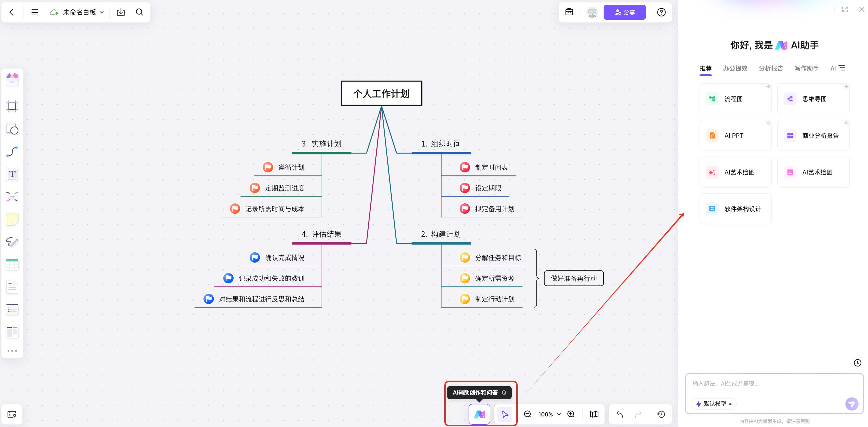Viewport: 868px width, 427px height.
Task: Click the AI send button
Action: click(x=852, y=404)
